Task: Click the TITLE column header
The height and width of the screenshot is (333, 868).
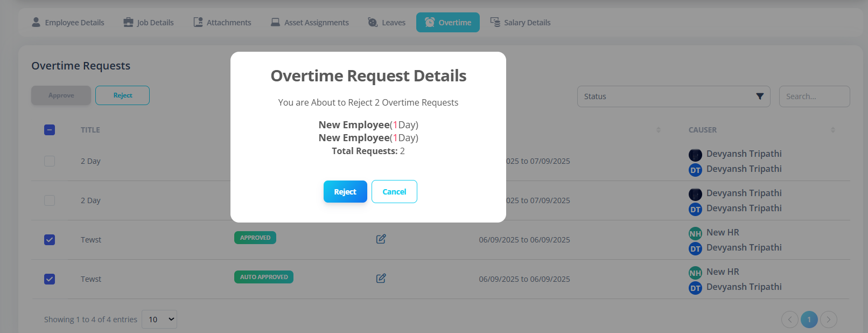Action: point(90,130)
